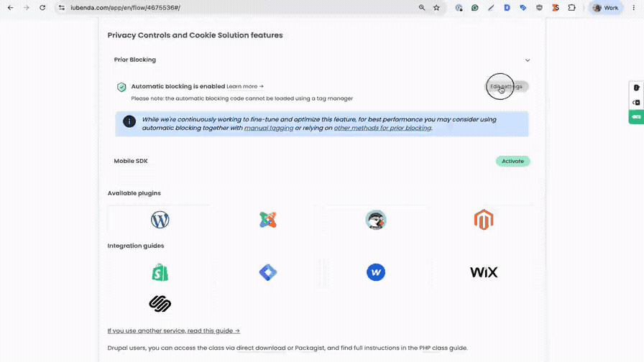Activate the Mobile SDK

click(512, 162)
